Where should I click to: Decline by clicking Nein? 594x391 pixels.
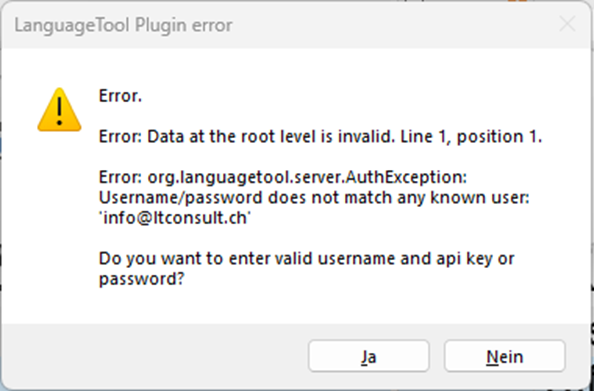tap(505, 356)
